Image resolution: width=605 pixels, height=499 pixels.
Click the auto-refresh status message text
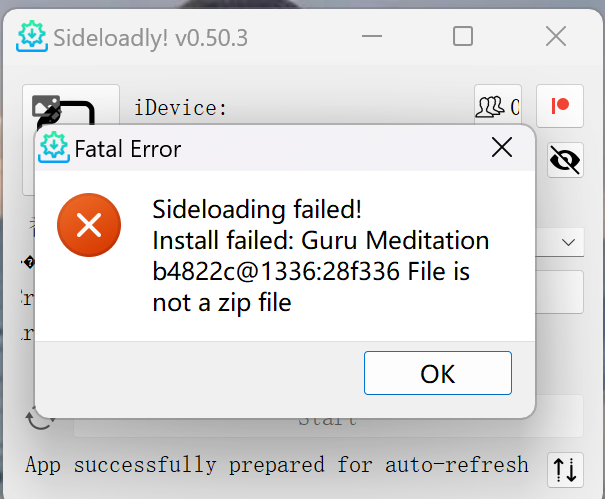coord(276,465)
